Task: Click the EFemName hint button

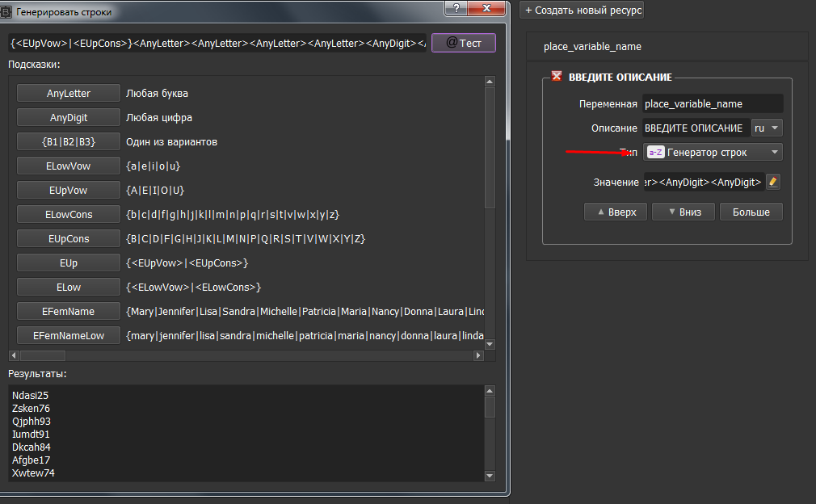Action: click(68, 311)
